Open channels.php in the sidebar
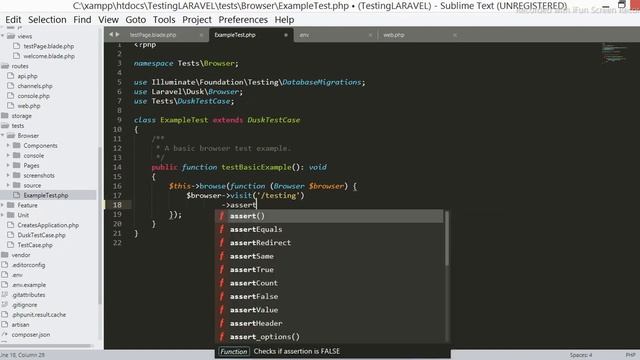 35,86
